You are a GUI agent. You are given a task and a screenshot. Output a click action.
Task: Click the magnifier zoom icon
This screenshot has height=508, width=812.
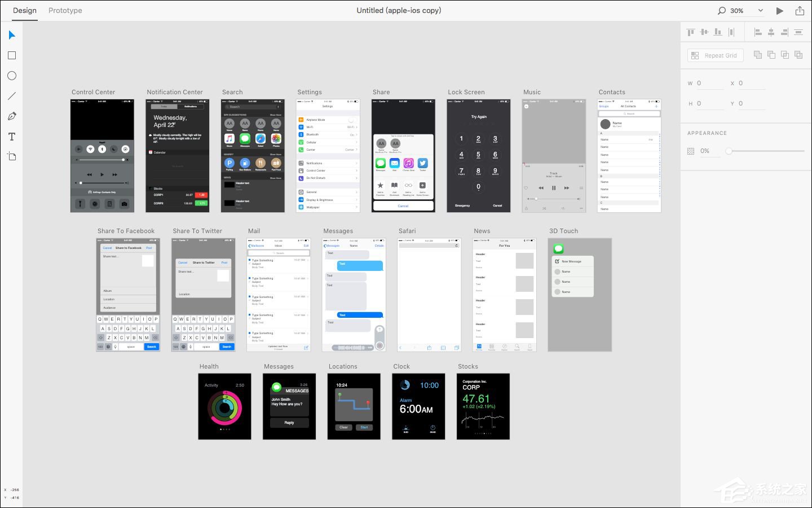(x=722, y=11)
